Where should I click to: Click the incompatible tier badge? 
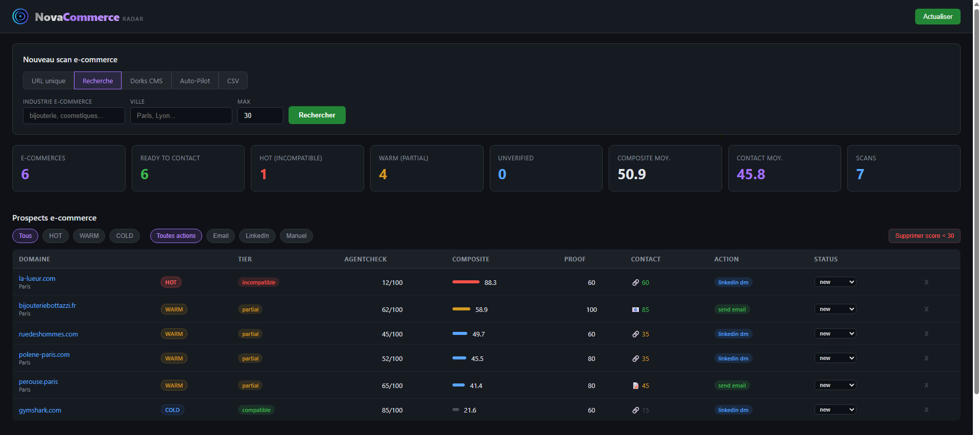coord(258,282)
